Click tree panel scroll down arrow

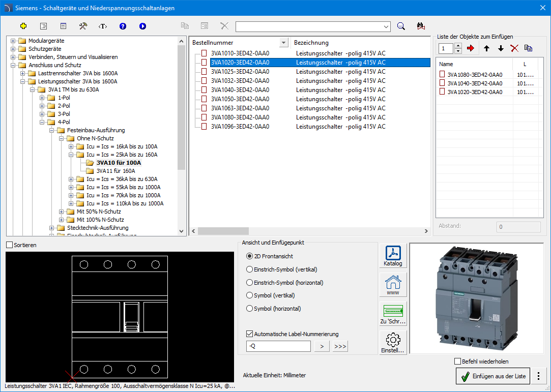pyautogui.click(x=181, y=231)
